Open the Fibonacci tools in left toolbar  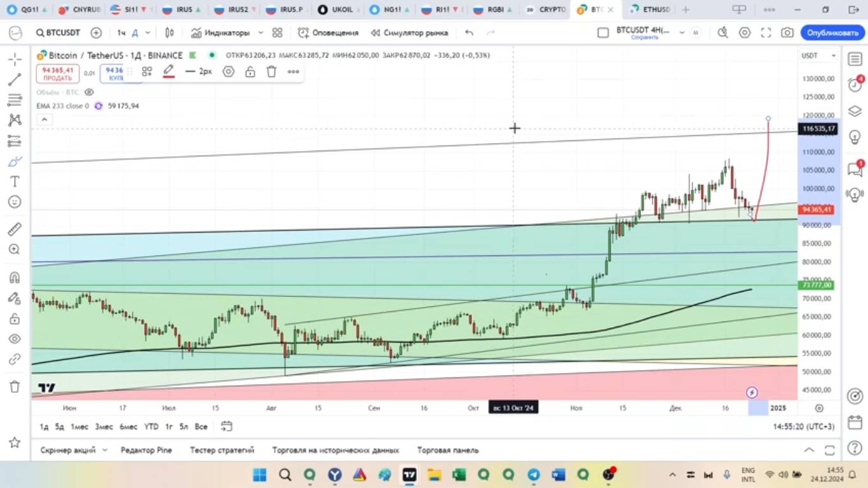15,100
